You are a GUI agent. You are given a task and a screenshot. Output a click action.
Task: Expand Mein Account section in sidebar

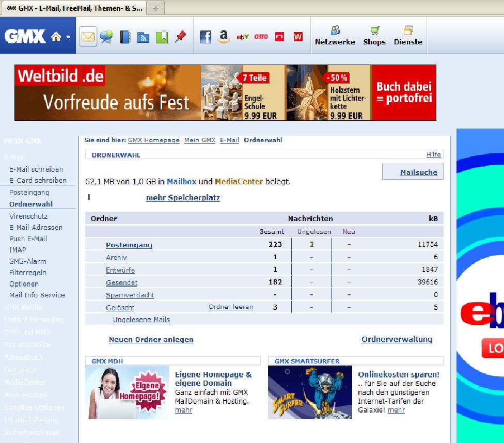click(26, 394)
